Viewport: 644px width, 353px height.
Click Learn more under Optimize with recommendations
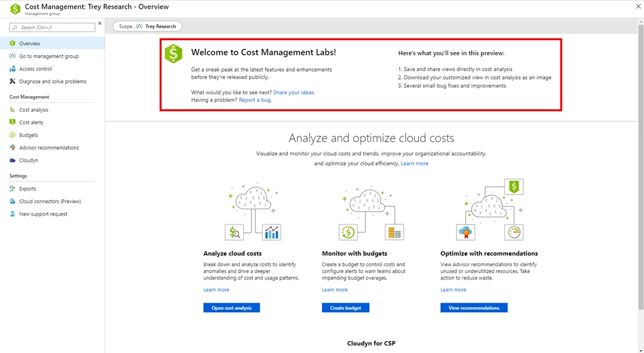click(x=453, y=290)
